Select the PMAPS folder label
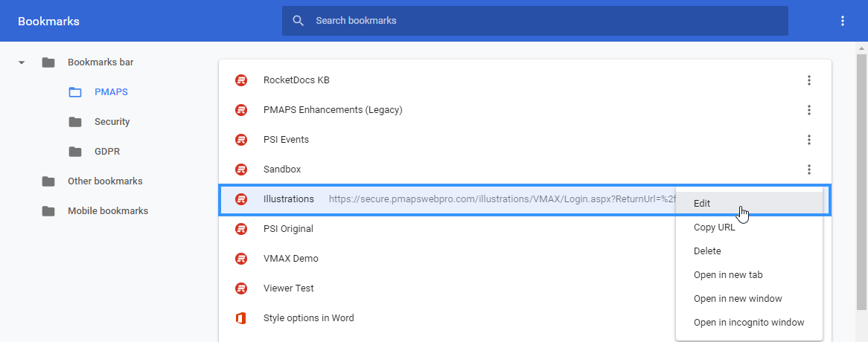The height and width of the screenshot is (342, 868). [x=111, y=92]
